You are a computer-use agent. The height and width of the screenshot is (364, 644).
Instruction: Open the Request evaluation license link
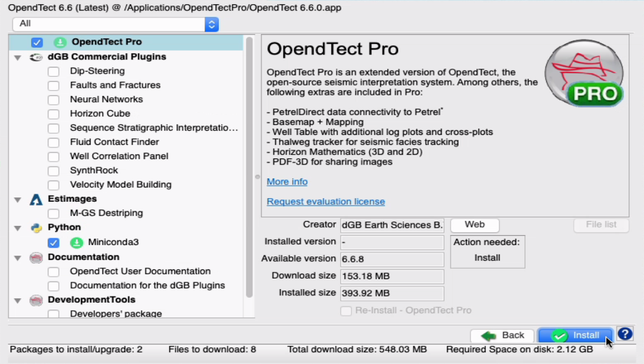(x=325, y=202)
